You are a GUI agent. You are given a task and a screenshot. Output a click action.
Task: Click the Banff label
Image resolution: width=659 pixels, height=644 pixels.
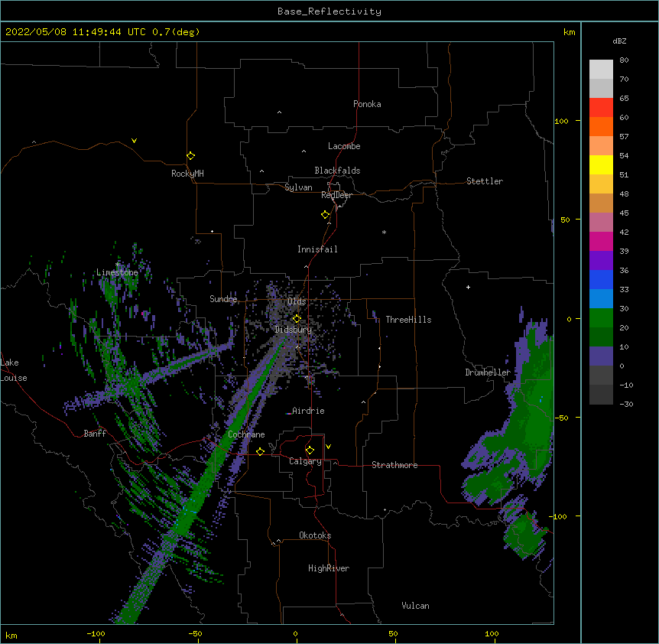(95, 434)
